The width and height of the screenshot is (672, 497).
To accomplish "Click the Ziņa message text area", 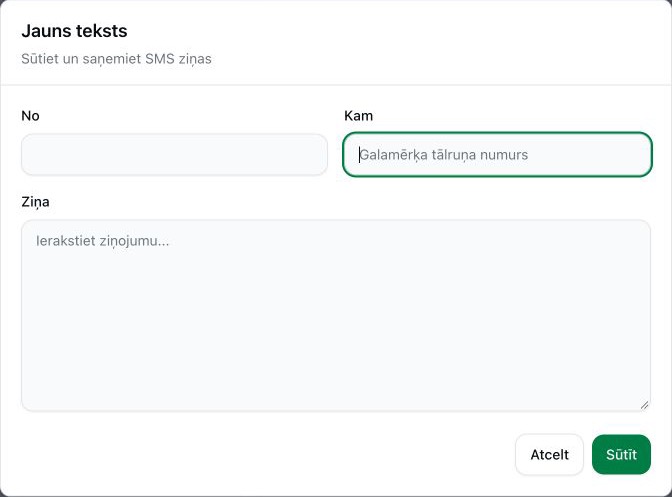I will 336,316.
